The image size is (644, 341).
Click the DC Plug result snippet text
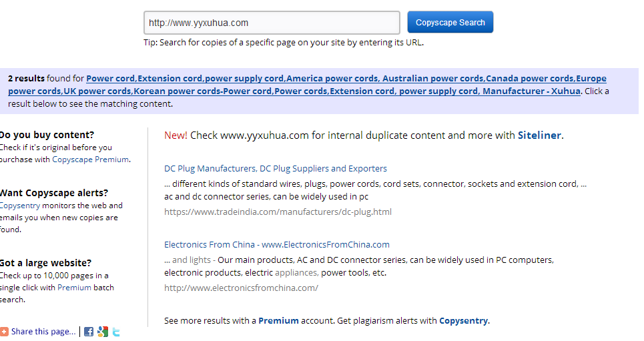[x=376, y=190]
